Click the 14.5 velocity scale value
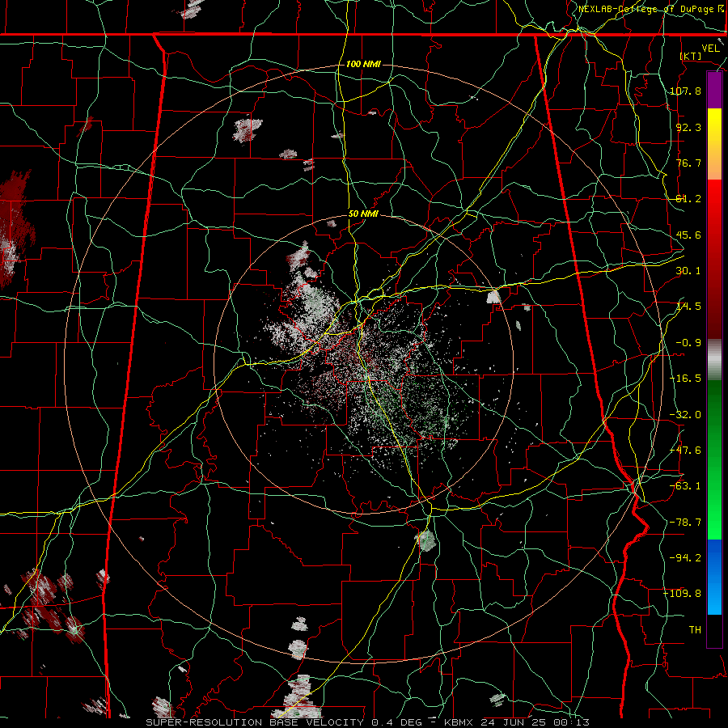Viewport: 728px width, 728px height. (688, 307)
